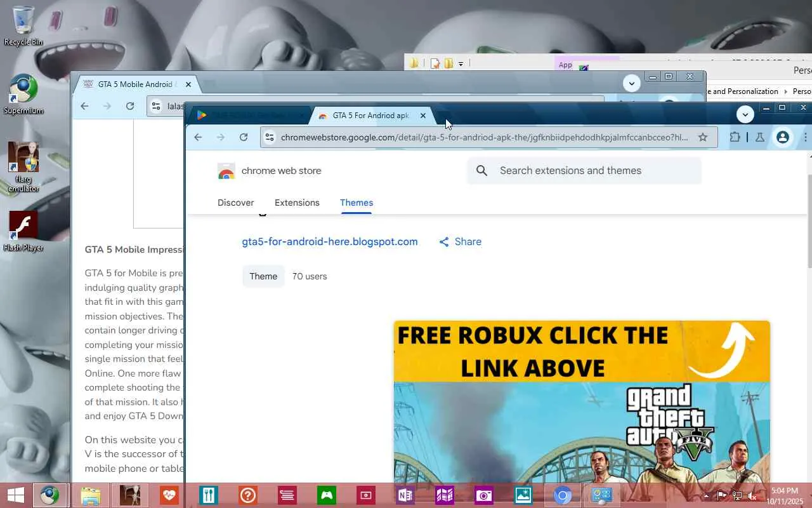Open the Health & Fitness heart app
This screenshot has width=812, height=508.
pyautogui.click(x=169, y=495)
